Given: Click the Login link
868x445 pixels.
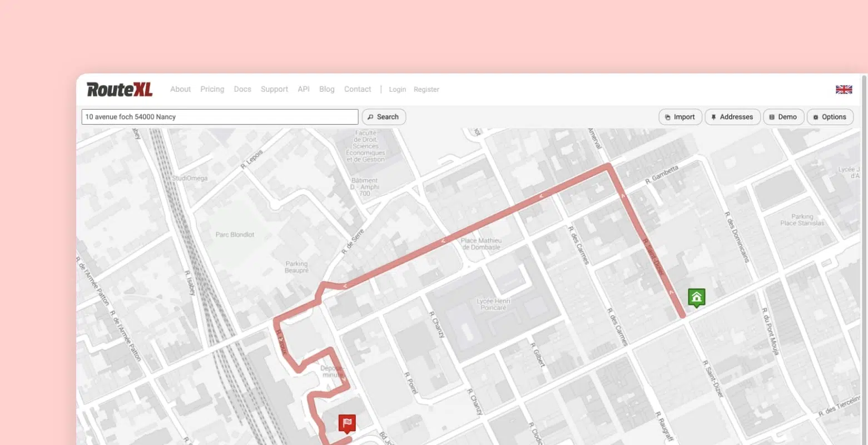Looking at the screenshot, I should click(x=397, y=90).
